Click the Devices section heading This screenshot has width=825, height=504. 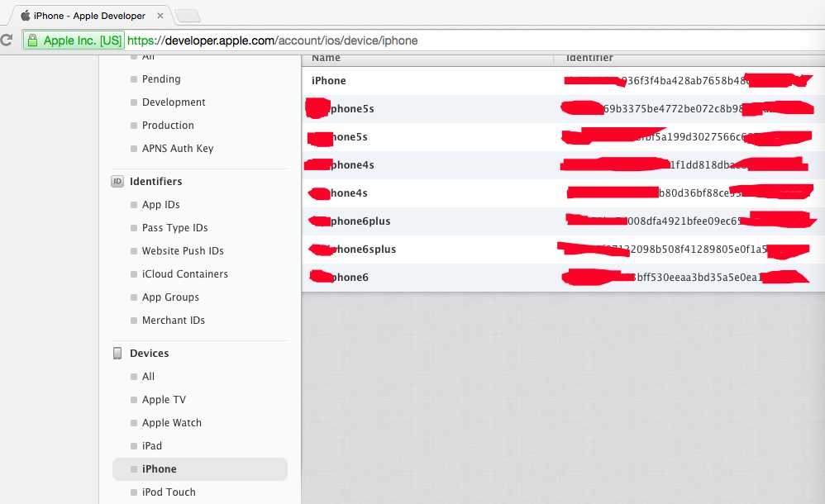pos(150,354)
